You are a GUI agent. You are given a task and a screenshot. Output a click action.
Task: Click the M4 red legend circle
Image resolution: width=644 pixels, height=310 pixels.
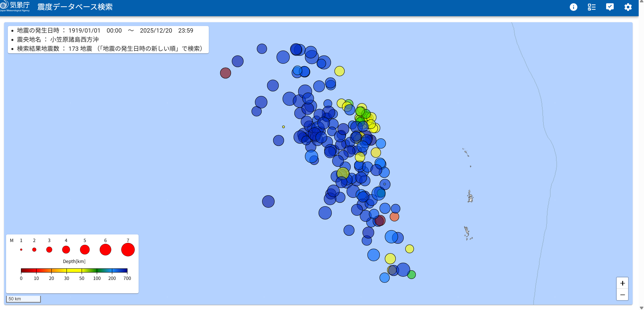[x=66, y=250]
